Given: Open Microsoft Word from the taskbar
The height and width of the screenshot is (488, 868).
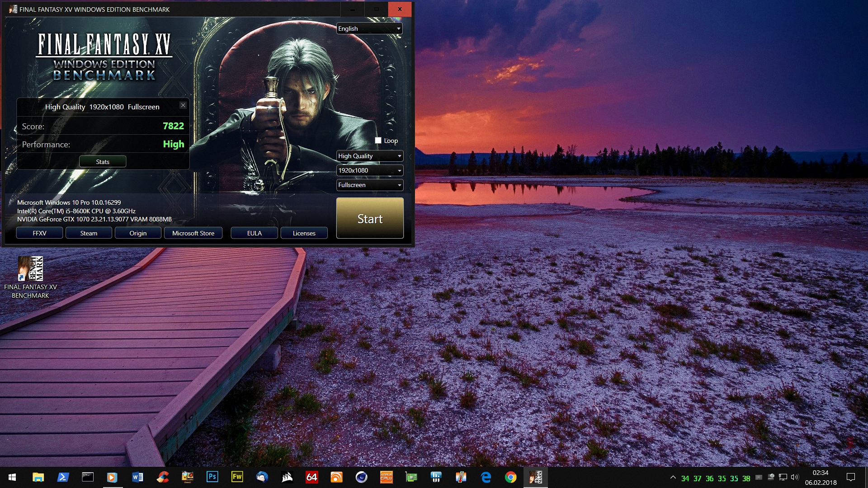Looking at the screenshot, I should coord(137,477).
